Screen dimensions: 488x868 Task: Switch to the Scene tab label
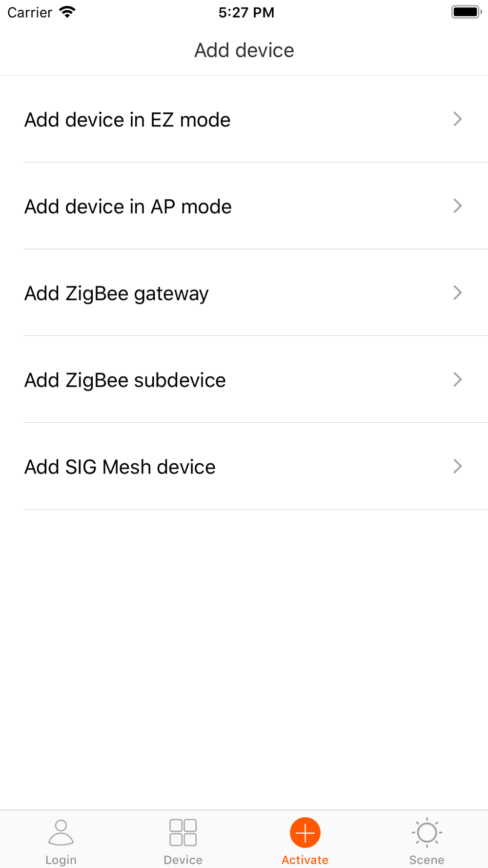(427, 860)
